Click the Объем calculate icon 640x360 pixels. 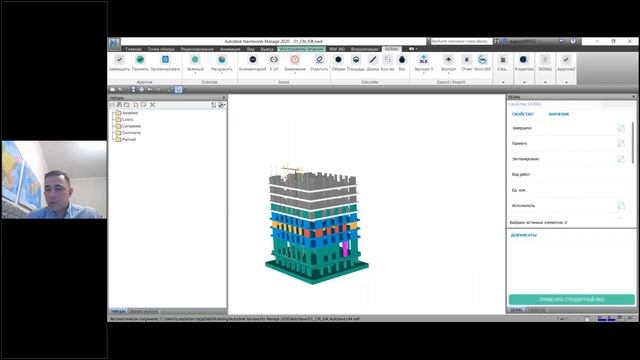click(338, 60)
